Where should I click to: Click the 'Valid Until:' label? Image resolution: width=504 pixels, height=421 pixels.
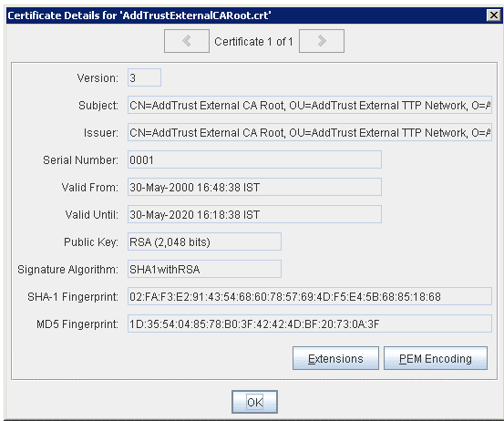pyautogui.click(x=92, y=215)
